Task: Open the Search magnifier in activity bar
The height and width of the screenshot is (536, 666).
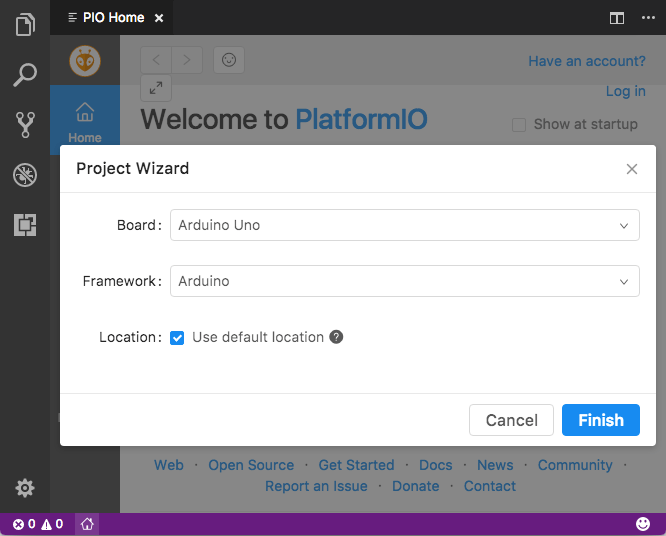Action: tap(25, 75)
